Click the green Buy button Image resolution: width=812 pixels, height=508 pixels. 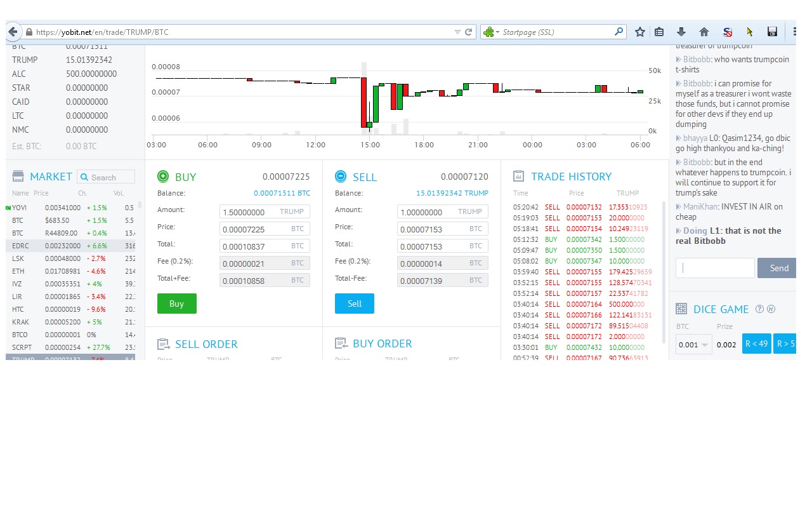pos(177,304)
